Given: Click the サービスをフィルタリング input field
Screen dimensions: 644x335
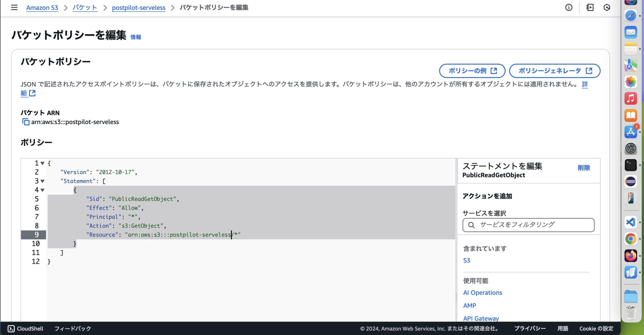Looking at the screenshot, I should tap(528, 225).
